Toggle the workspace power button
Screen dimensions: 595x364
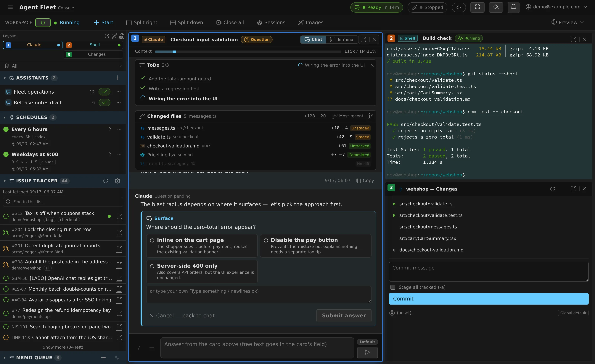(x=43, y=22)
